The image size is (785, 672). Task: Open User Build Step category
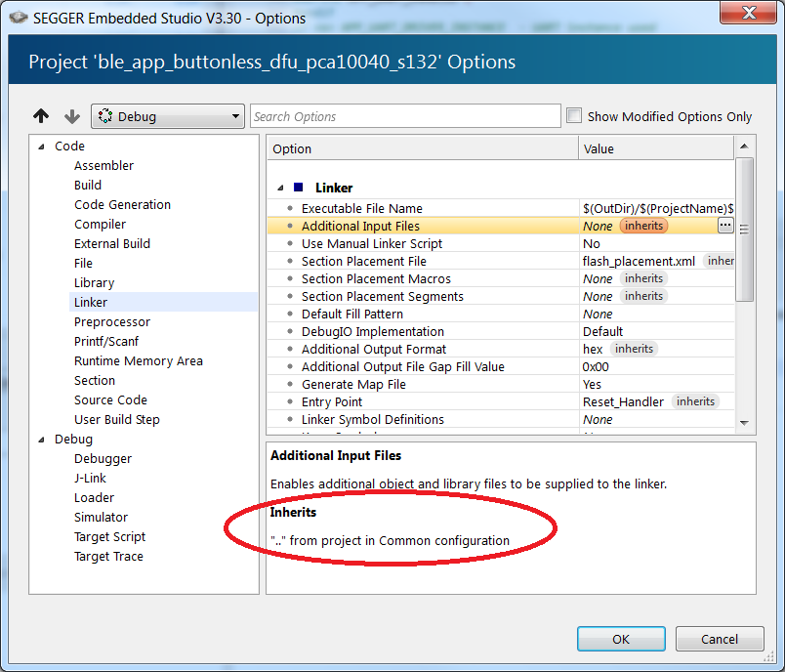pyautogui.click(x=116, y=420)
